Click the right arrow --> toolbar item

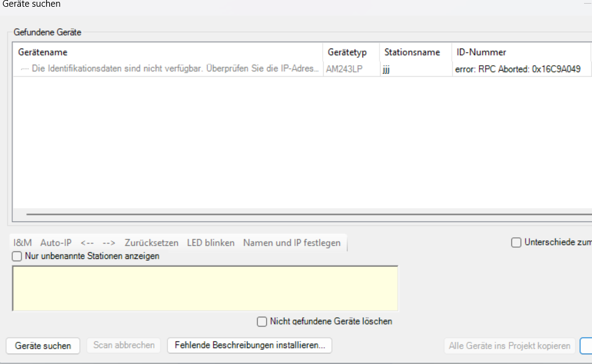click(x=109, y=243)
